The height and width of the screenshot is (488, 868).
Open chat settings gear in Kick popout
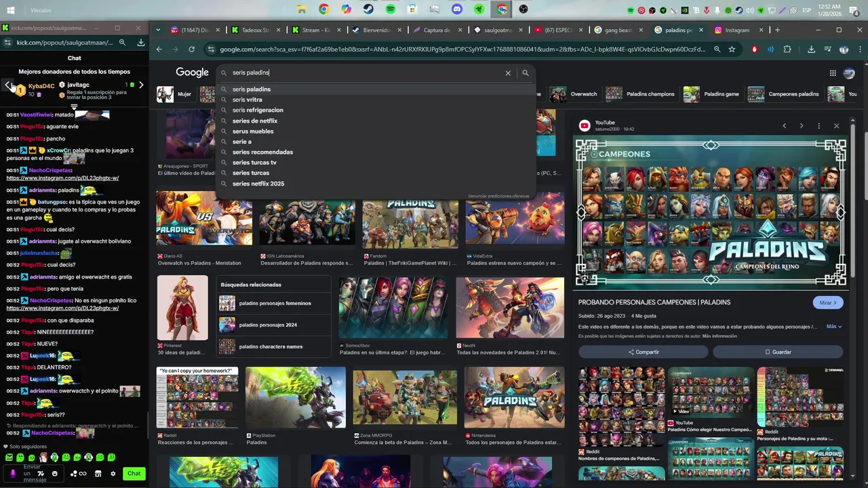tap(113, 474)
